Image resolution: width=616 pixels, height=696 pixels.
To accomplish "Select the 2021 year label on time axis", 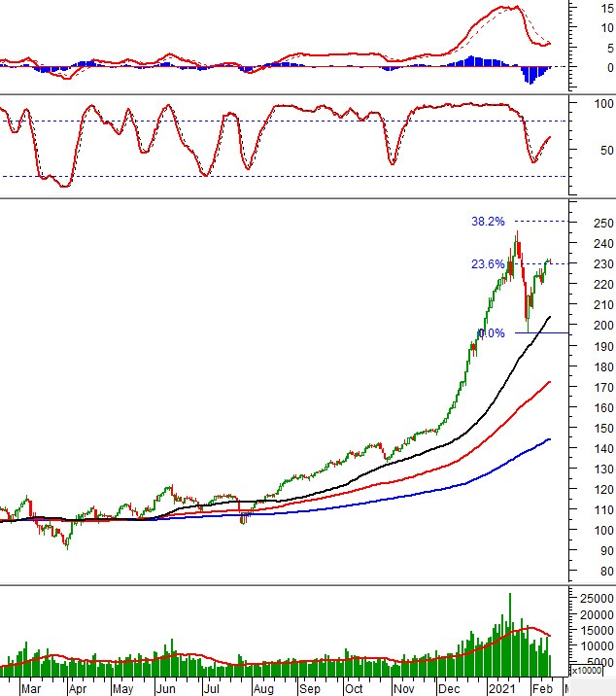I will tap(501, 689).
